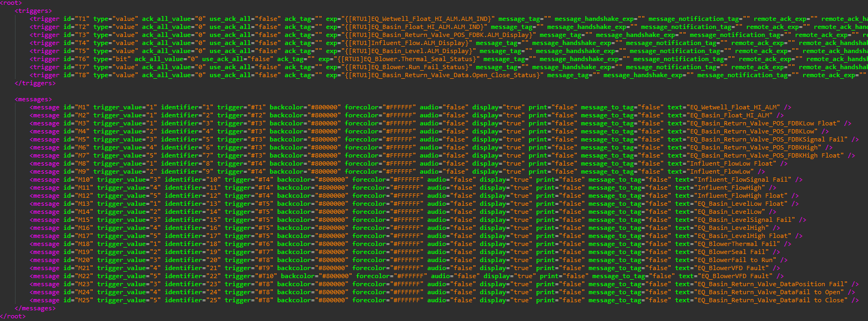This screenshot has width=868, height=321.
Task: Click the closing root tag at bottom
Action: pyautogui.click(x=12, y=316)
